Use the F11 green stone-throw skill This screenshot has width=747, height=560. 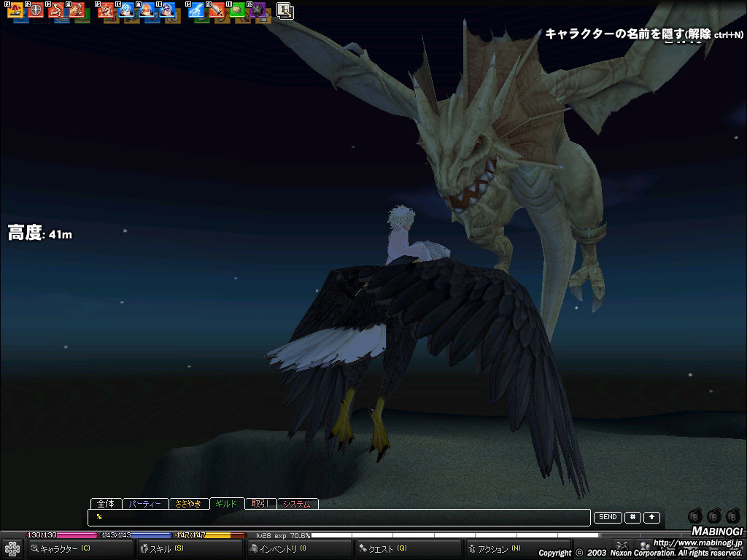coord(237,10)
